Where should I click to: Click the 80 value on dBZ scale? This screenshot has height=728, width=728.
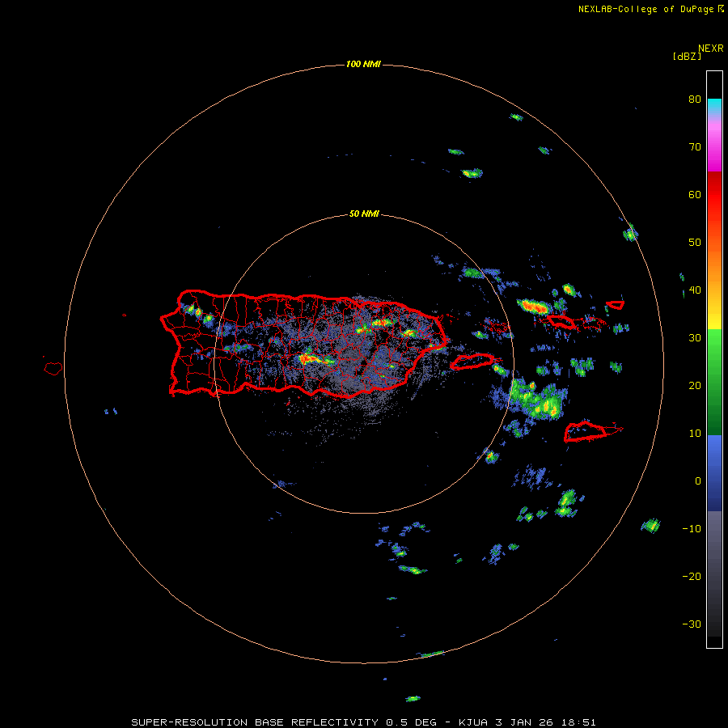[695, 99]
